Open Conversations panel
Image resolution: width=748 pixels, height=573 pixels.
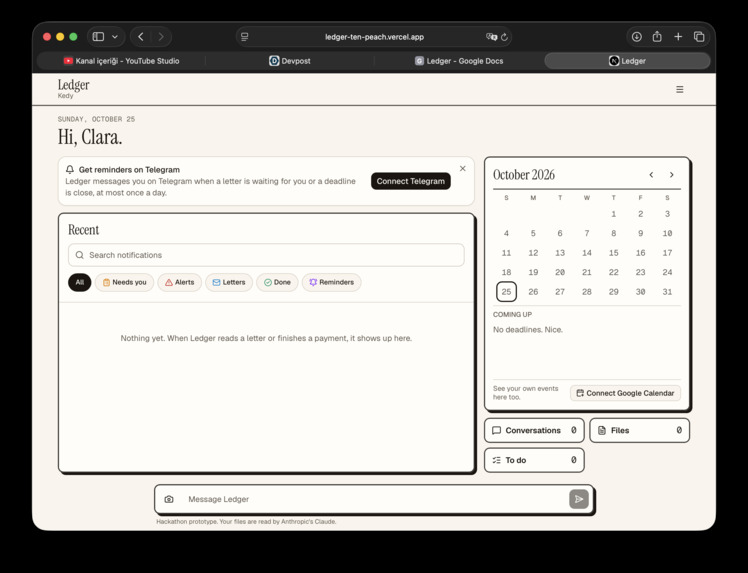point(534,430)
